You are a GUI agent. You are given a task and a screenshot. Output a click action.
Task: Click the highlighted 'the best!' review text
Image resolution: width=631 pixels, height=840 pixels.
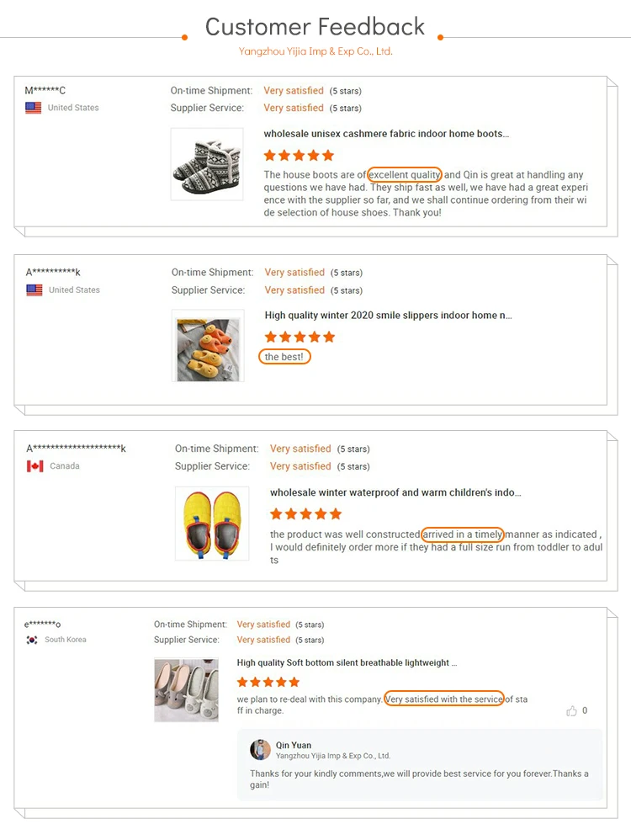pos(284,357)
